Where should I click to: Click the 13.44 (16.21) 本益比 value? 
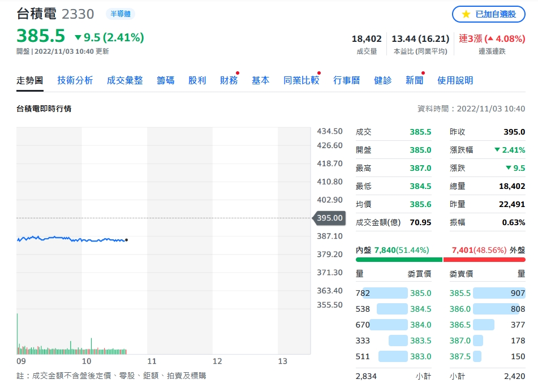tap(420, 39)
